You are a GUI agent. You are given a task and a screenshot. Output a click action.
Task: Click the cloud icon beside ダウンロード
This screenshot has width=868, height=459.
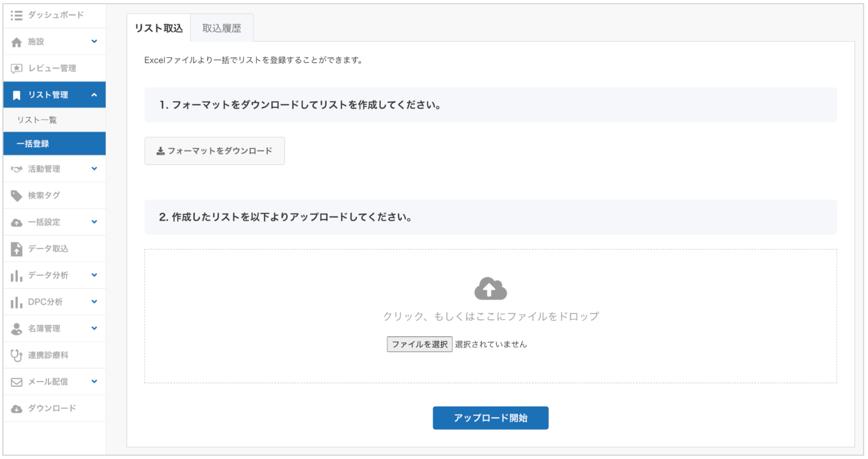click(x=17, y=408)
